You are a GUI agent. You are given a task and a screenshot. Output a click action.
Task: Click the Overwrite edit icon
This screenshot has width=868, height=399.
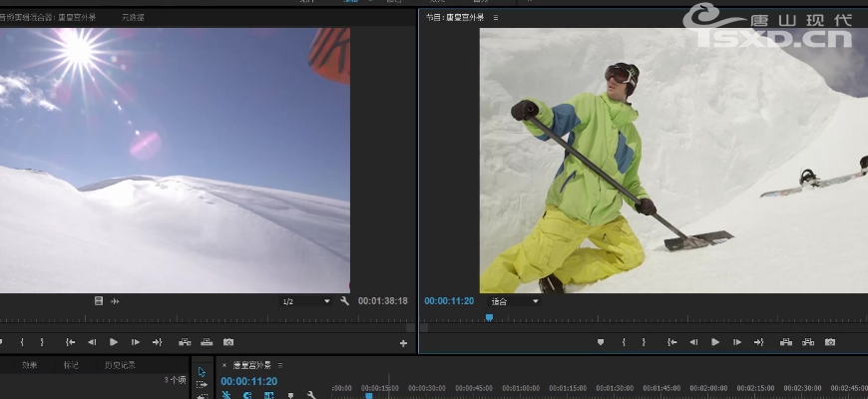click(x=207, y=342)
